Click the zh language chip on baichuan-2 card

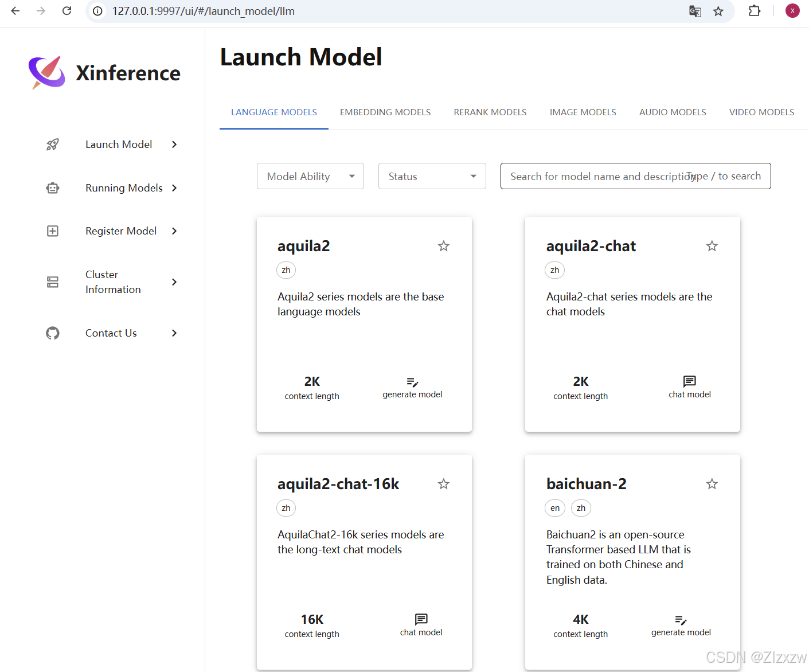[581, 508]
